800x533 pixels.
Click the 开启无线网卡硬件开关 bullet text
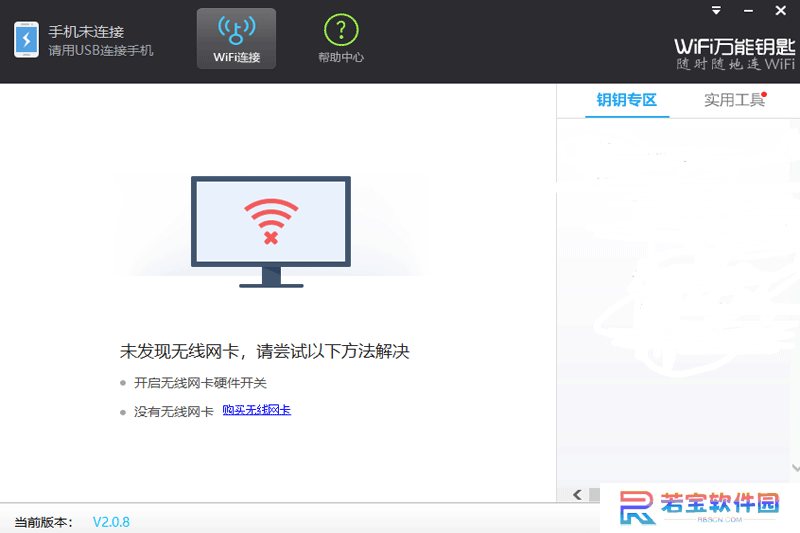point(201,383)
